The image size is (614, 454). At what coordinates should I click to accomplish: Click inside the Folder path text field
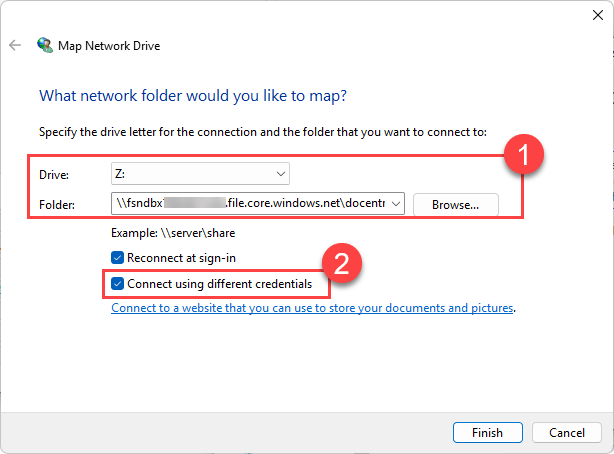[x=251, y=203]
